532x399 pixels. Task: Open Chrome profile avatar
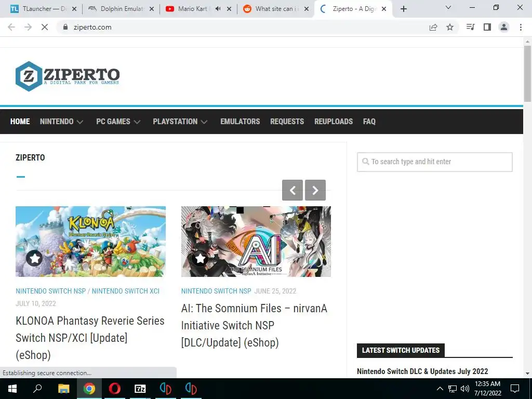point(504,27)
